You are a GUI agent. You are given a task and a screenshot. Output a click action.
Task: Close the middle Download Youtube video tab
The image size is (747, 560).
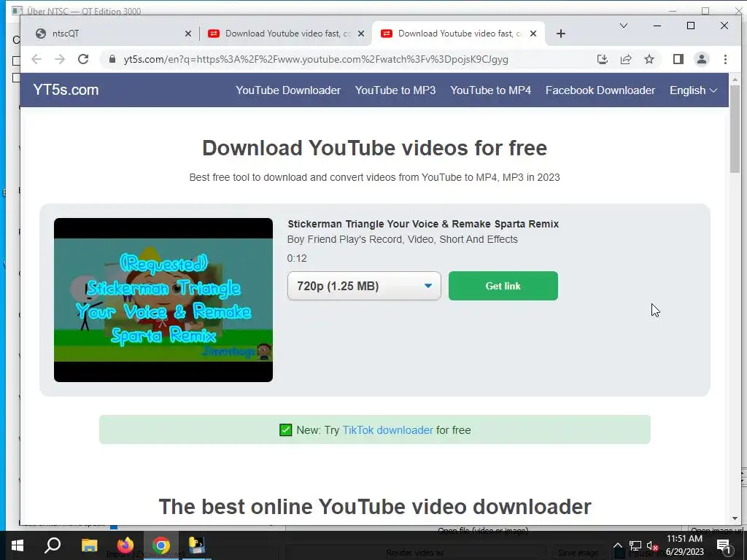pos(361,34)
